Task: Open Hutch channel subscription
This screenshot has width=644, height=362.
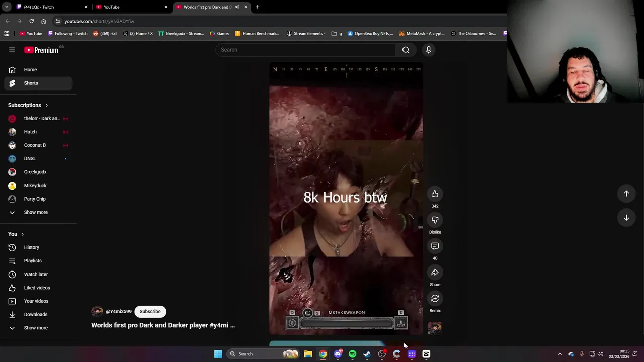Action: click(x=38, y=132)
